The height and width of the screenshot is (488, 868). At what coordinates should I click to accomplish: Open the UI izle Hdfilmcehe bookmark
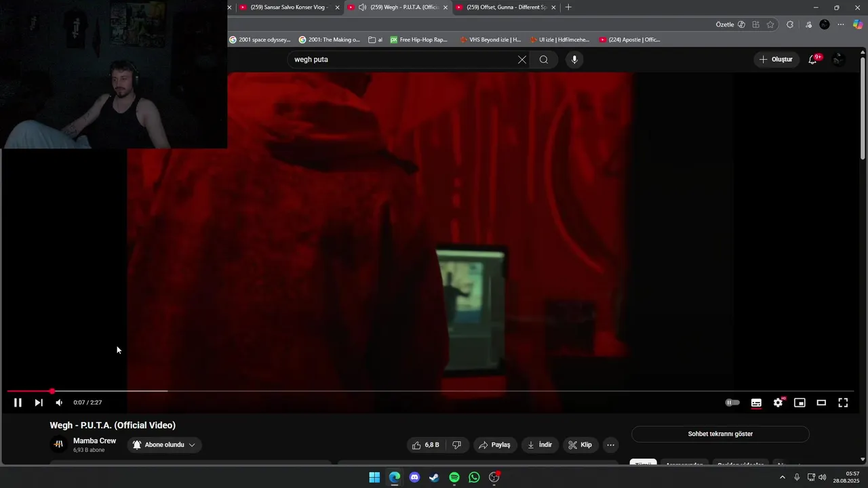coord(560,40)
